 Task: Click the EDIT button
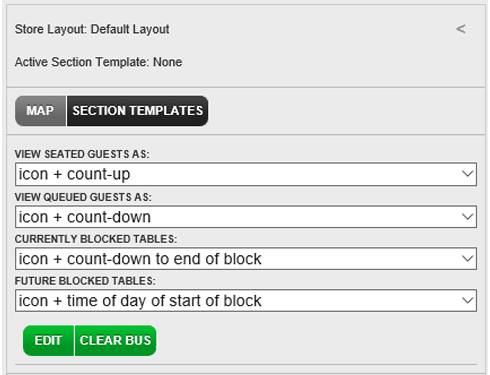coord(48,340)
